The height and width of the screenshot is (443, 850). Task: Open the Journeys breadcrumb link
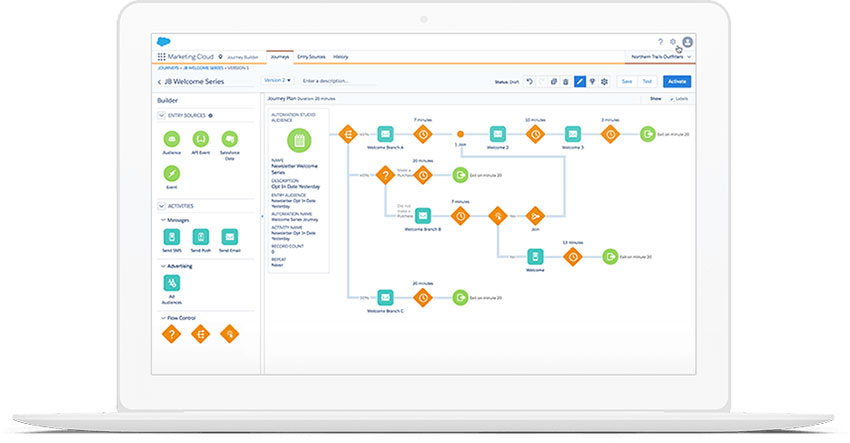[168, 68]
